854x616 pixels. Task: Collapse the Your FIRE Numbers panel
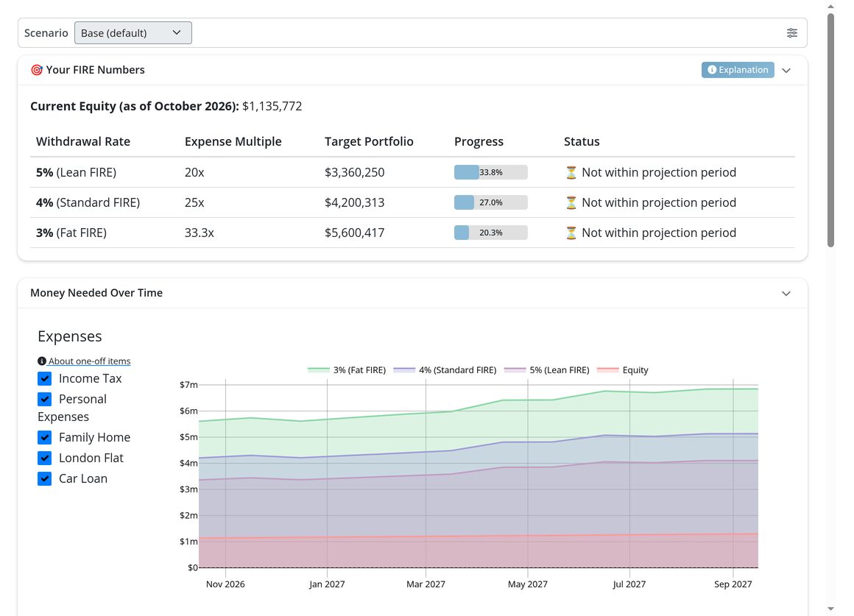(786, 70)
